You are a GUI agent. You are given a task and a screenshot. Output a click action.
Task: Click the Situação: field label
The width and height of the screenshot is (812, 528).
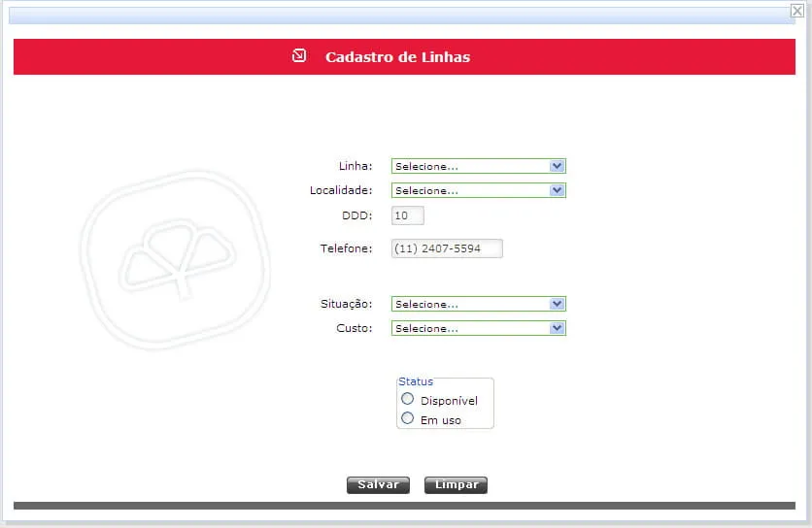coord(346,304)
